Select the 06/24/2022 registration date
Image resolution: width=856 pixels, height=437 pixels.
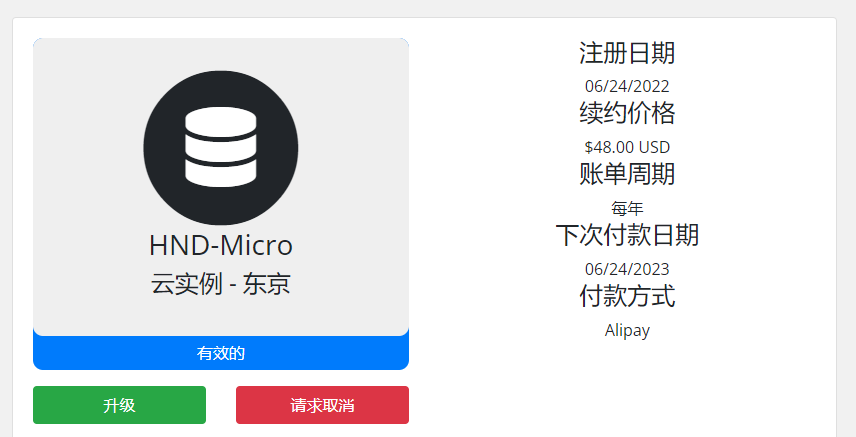coord(627,86)
